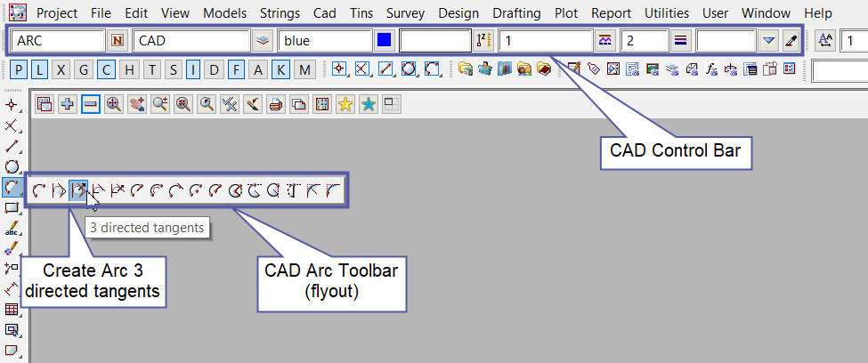Open the Survey menu
The width and height of the screenshot is (868, 363).
pyautogui.click(x=405, y=13)
